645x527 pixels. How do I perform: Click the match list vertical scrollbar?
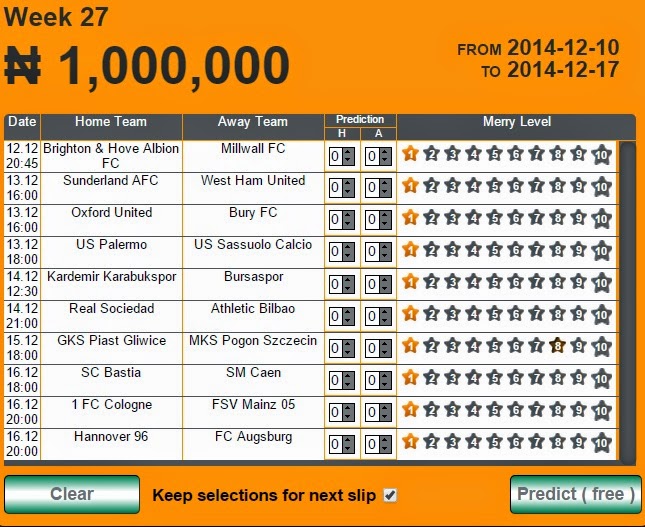628,303
